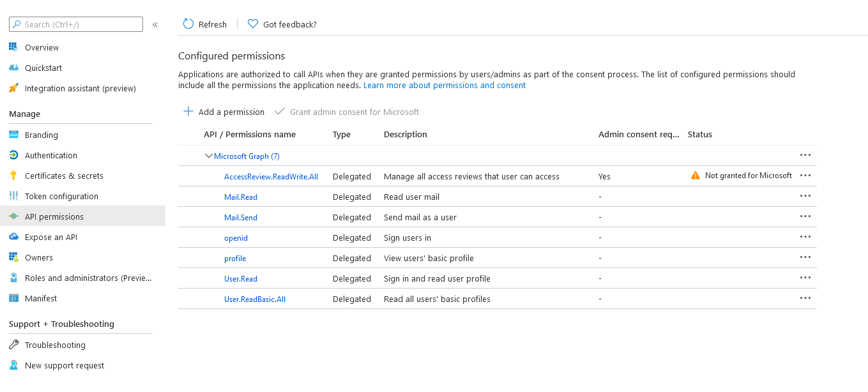
Task: Select Branding from Manage menu
Action: 42,135
